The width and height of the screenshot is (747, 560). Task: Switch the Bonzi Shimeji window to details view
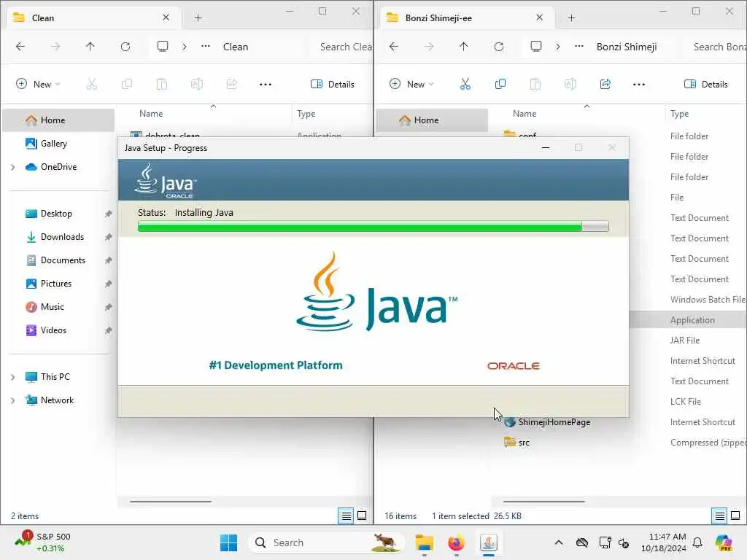point(719,516)
